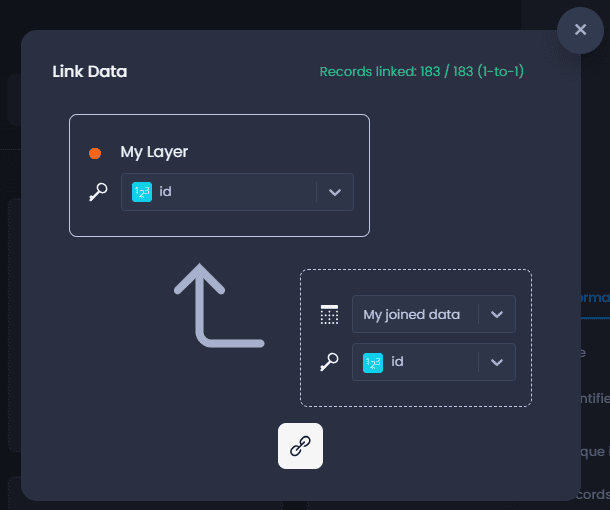The width and height of the screenshot is (610, 510).
Task: Open the My joined data table dropdown
Action: [x=434, y=314]
